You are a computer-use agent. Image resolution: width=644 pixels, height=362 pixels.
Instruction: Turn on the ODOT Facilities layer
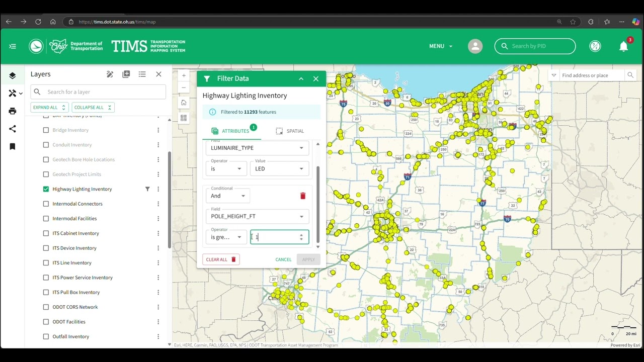tap(46, 322)
